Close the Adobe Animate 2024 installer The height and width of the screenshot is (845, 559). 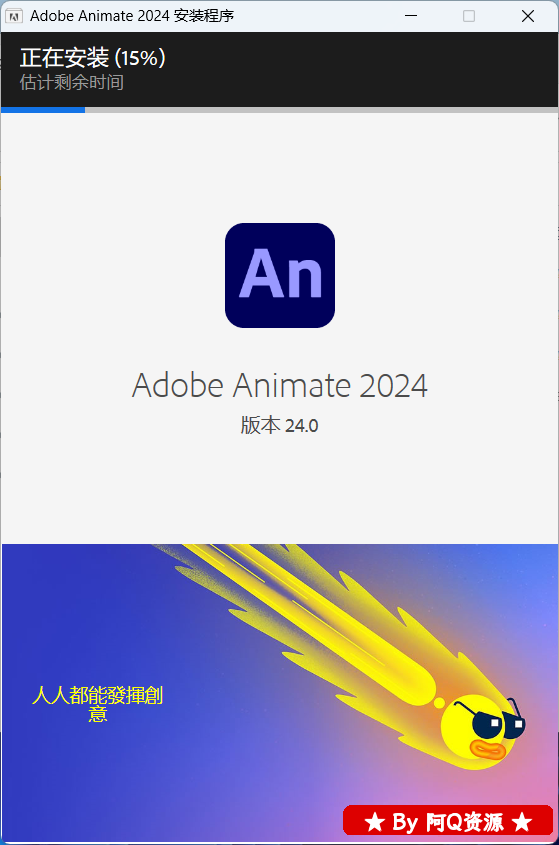(528, 16)
